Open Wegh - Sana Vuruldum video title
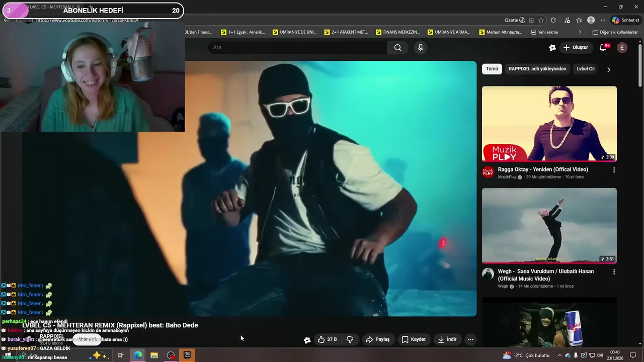 tap(546, 275)
